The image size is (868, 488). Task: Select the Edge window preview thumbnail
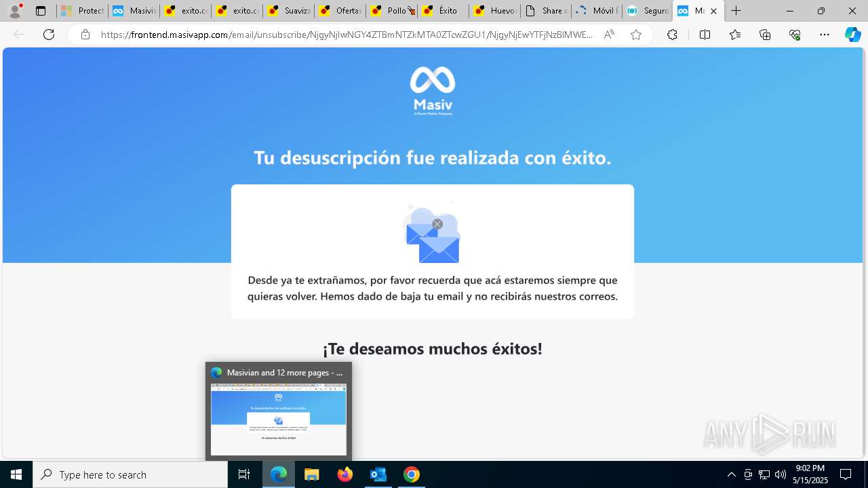click(x=279, y=420)
